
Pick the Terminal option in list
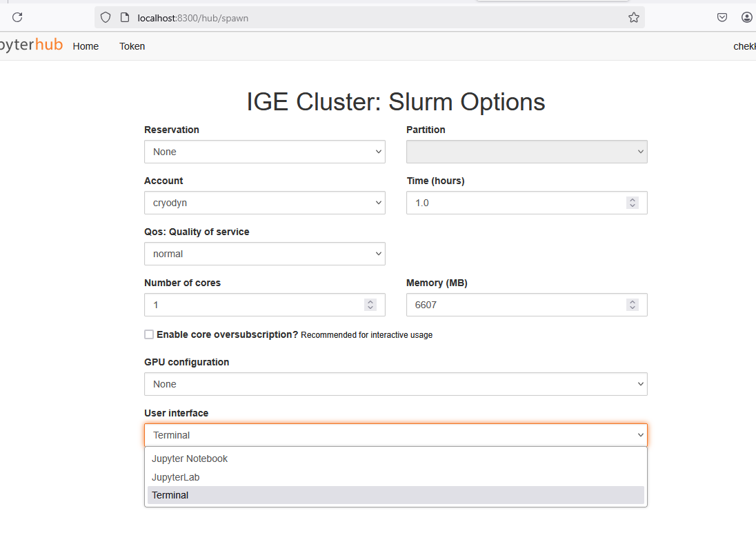(x=170, y=495)
